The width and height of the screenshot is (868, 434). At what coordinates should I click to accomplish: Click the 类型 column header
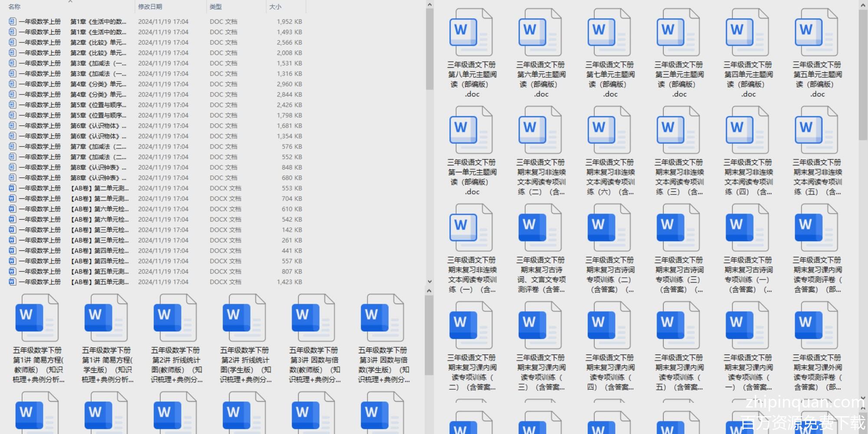point(216,7)
